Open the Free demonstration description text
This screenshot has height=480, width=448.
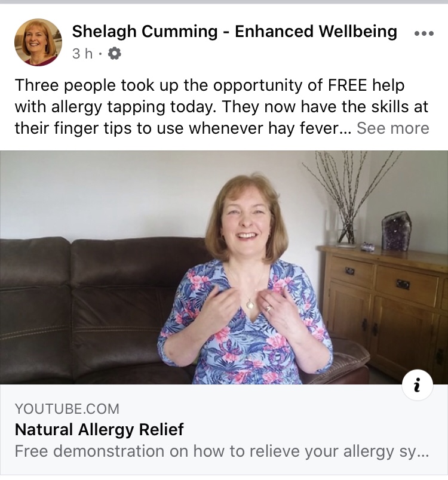point(222,451)
